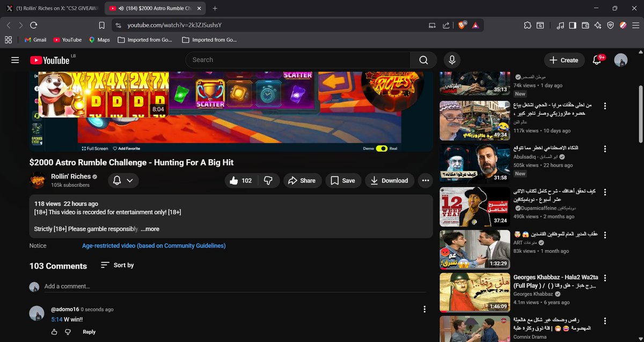Screen dimensions: 644x342
Task: Focus the YouTube search field
Action: [298, 60]
